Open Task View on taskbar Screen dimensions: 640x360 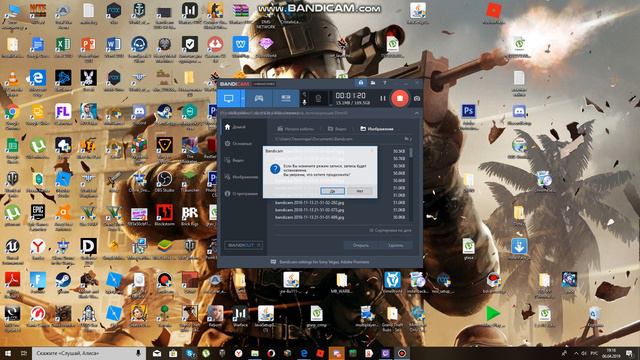24,353
